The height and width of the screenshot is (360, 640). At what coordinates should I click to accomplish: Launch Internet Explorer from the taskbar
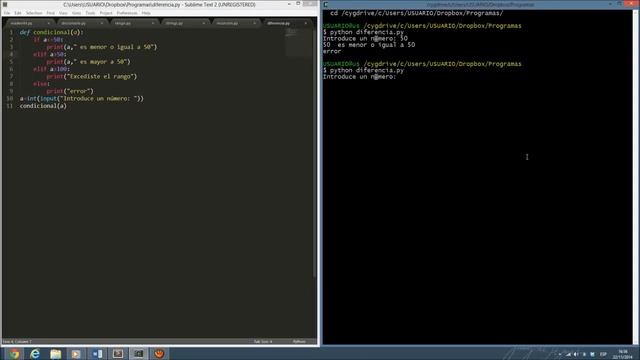tap(35, 353)
